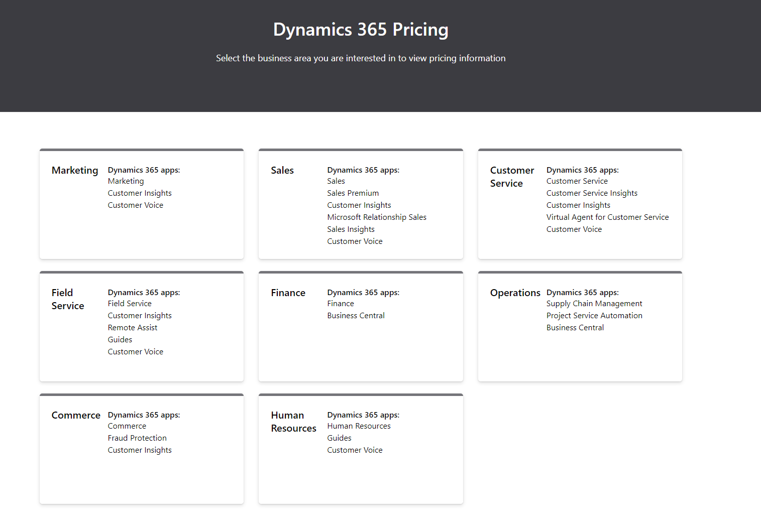Open the Operations card heading
761x532 pixels.
(515, 293)
